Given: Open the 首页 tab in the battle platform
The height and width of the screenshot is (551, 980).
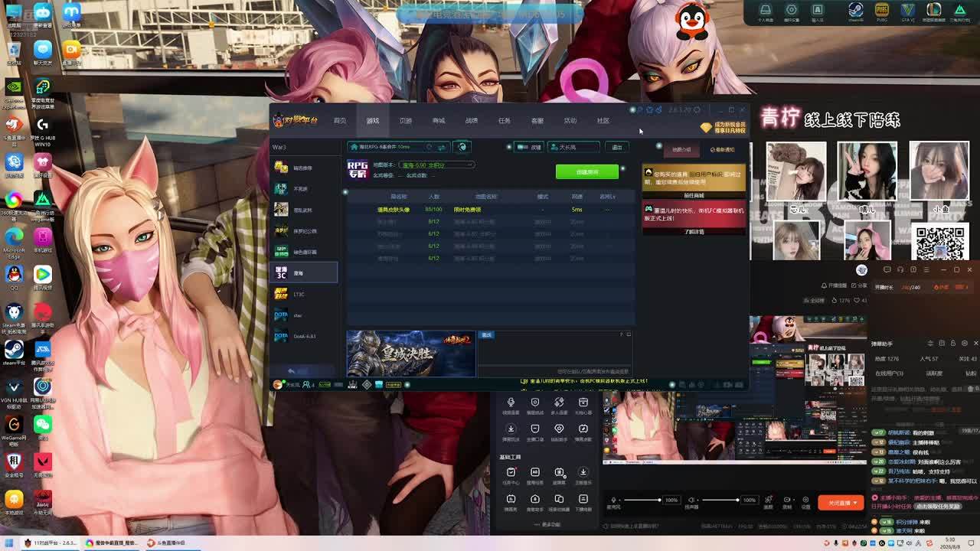Looking at the screenshot, I should click(340, 121).
